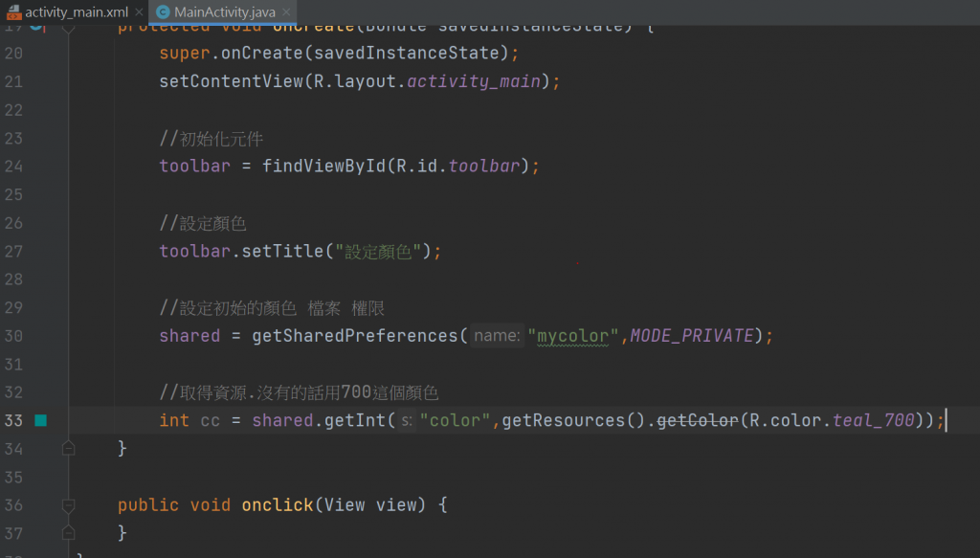Collapse the onCreate method at line 34 fold marker
The height and width of the screenshot is (558, 980).
tap(69, 448)
